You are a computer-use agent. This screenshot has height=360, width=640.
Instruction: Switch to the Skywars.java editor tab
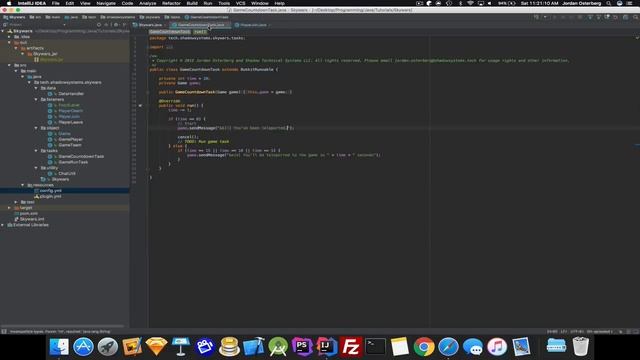coord(149,25)
